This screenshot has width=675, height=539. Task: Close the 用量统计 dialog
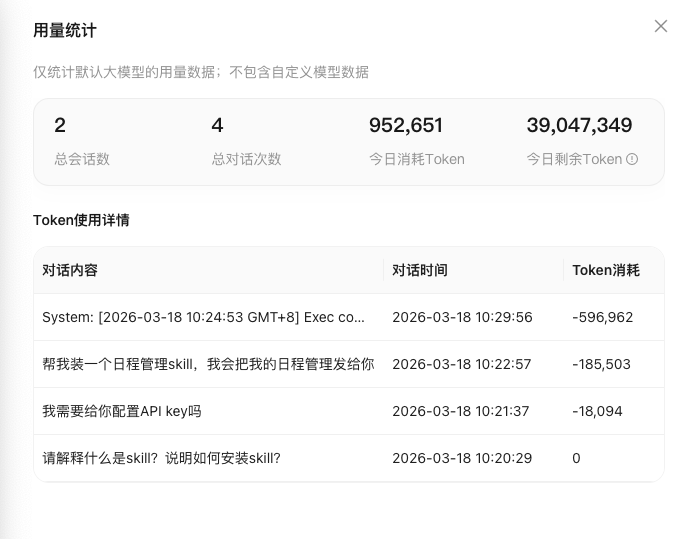[x=660, y=27]
